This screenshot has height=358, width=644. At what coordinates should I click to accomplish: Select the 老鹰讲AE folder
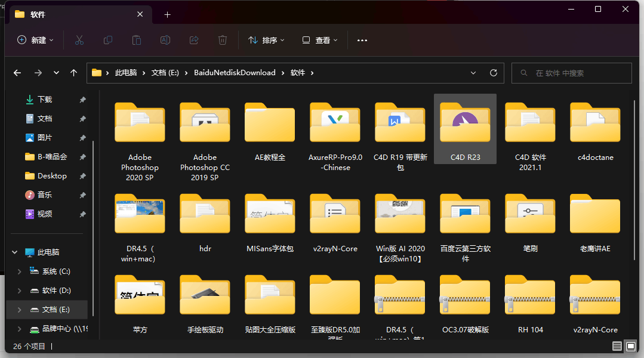(x=595, y=223)
